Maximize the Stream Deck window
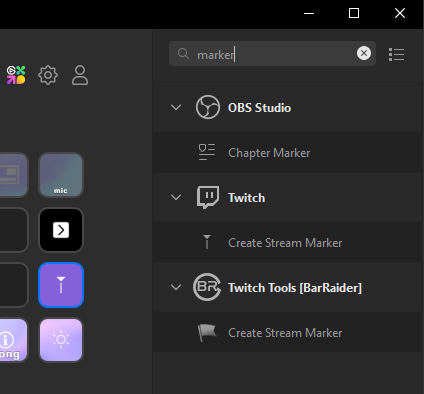The width and height of the screenshot is (424, 394). point(354,13)
